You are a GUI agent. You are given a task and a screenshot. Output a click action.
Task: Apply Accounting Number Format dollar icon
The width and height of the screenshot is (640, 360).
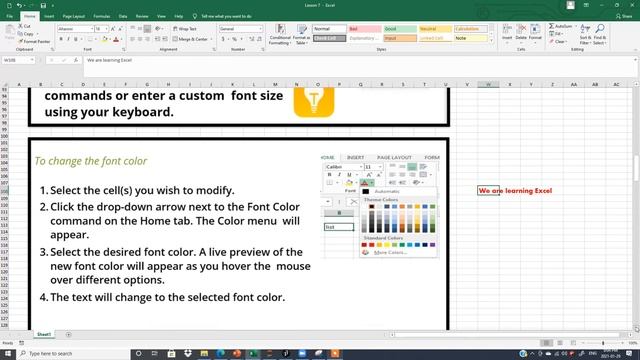click(223, 39)
